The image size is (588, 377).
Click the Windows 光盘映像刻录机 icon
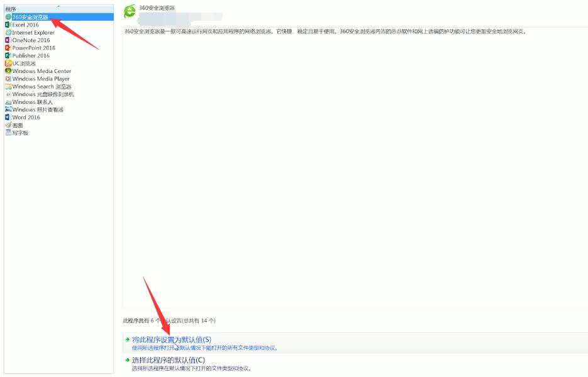click(8, 94)
